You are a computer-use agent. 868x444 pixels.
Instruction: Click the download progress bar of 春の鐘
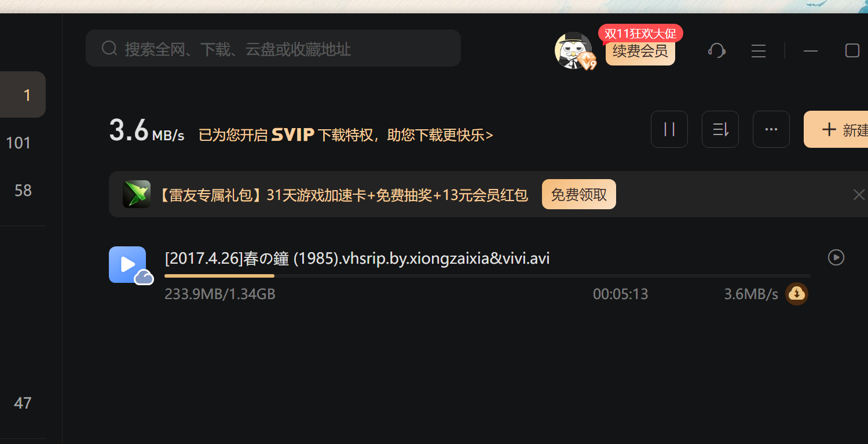click(x=488, y=276)
